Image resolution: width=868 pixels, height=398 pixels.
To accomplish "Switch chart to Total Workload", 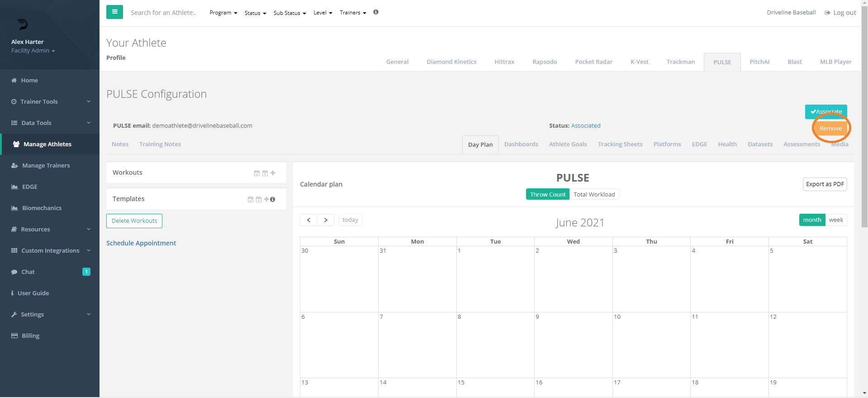I will (594, 194).
